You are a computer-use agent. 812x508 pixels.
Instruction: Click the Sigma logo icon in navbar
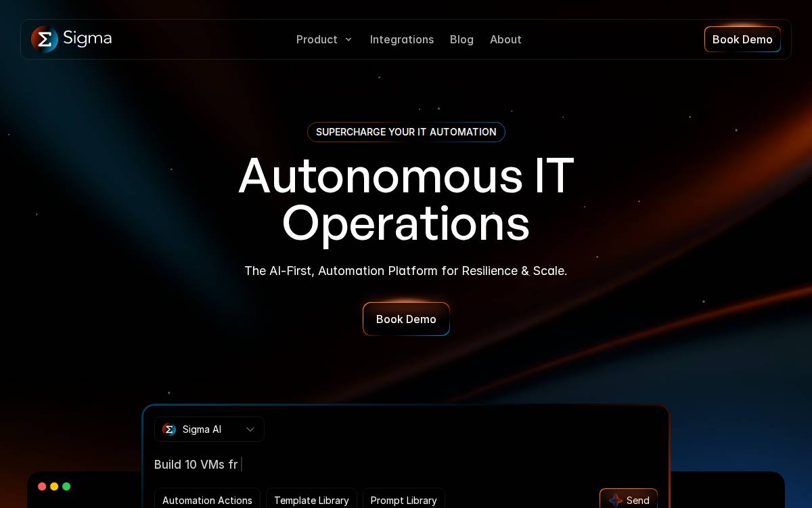[x=45, y=39]
